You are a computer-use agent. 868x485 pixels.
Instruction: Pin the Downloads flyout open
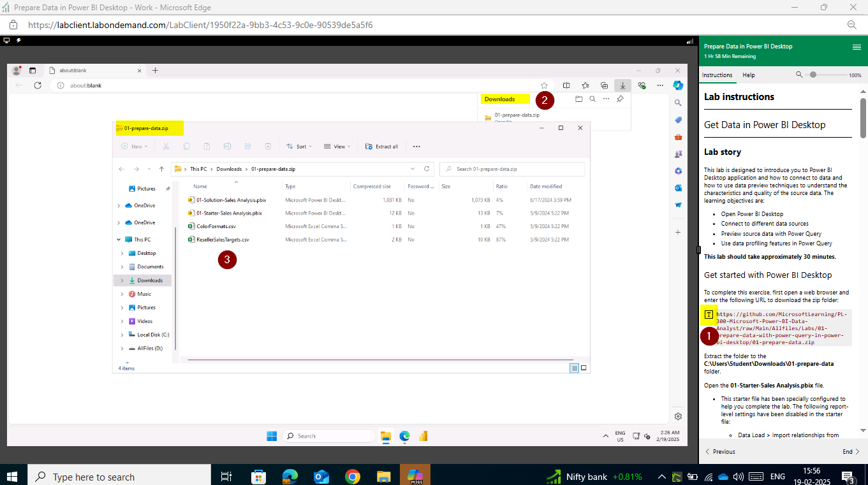620,99
